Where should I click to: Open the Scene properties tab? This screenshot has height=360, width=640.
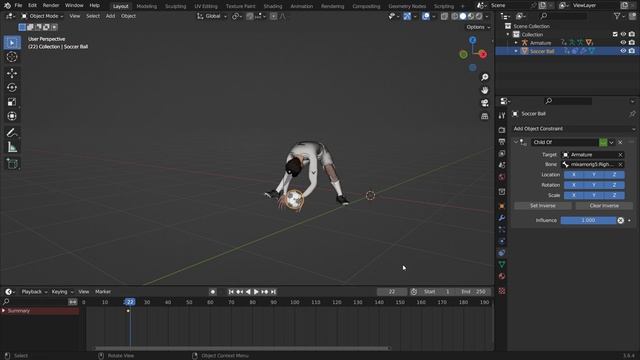click(x=502, y=165)
